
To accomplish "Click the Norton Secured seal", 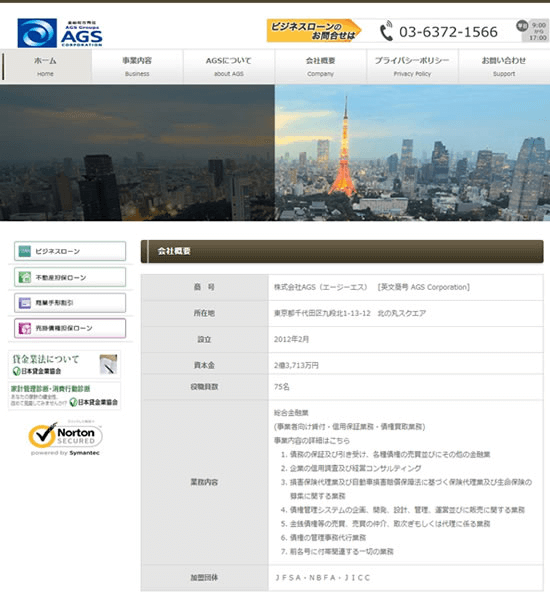I will pyautogui.click(x=65, y=437).
